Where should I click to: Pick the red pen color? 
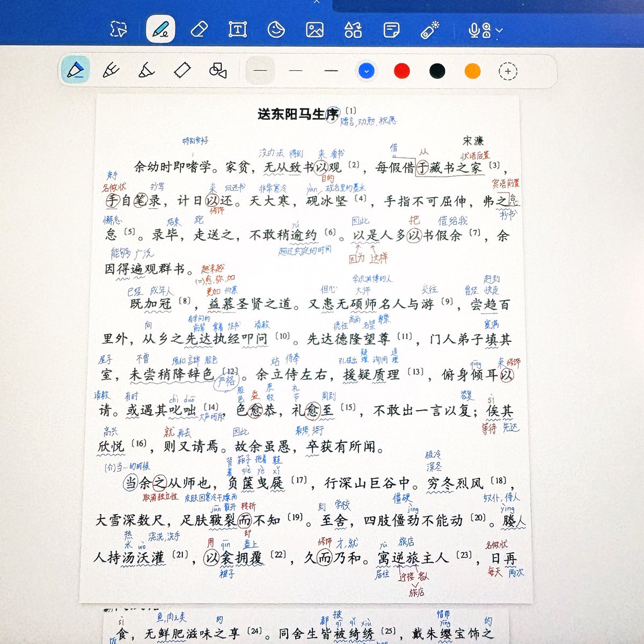[402, 71]
